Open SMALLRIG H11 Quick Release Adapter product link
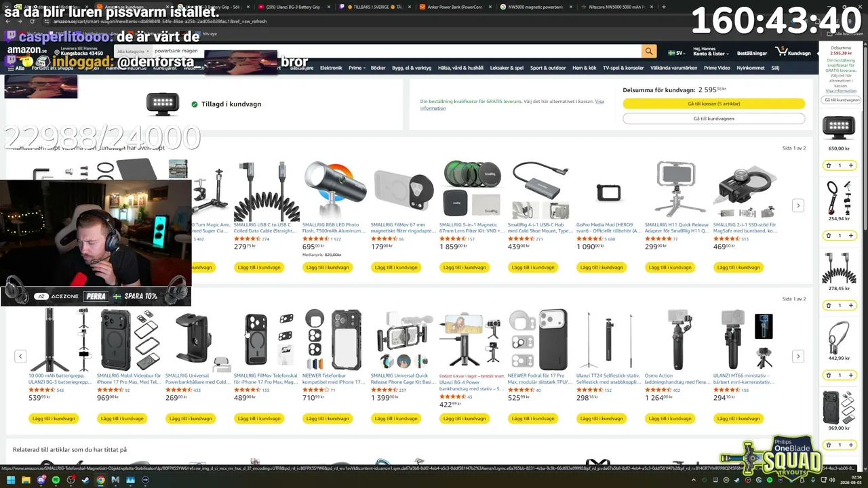This screenshot has height=488, width=868. (x=675, y=228)
